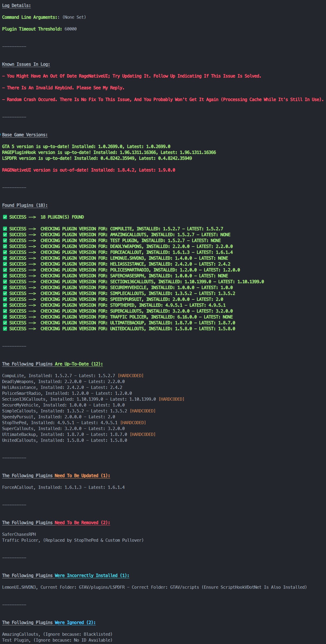The width and height of the screenshot is (326, 644).
Task: Click the 'Found Plugins (18):' heading
Action: coord(25,205)
